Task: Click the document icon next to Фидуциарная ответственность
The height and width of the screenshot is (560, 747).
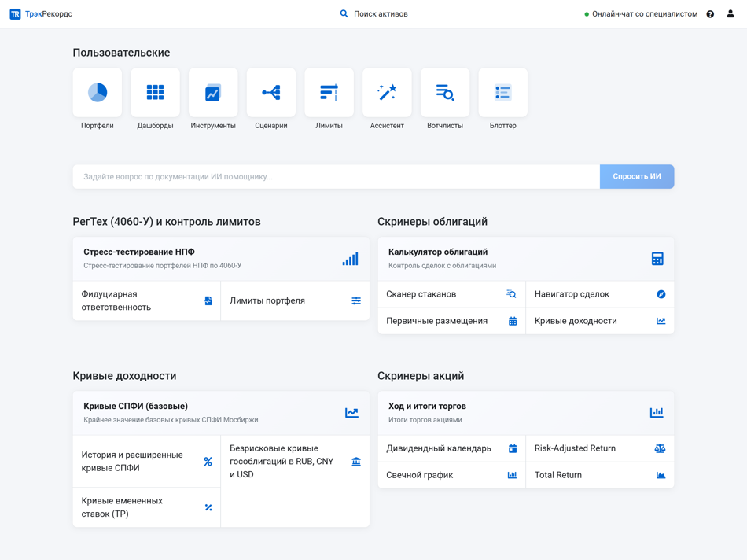Action: [208, 300]
